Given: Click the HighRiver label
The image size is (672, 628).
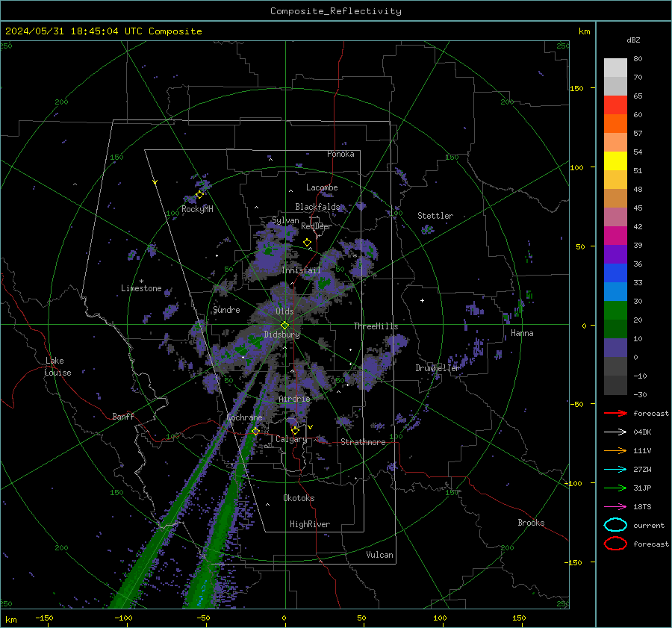Looking at the screenshot, I should (x=309, y=524).
